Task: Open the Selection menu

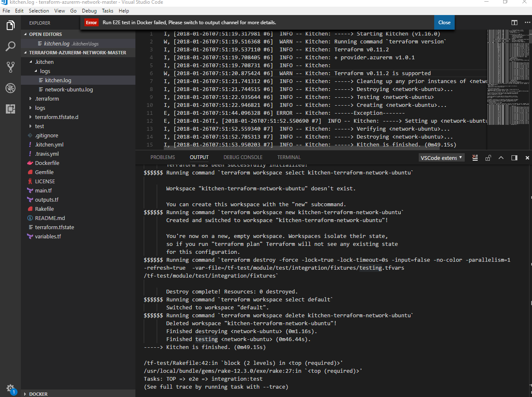Action: [39, 11]
